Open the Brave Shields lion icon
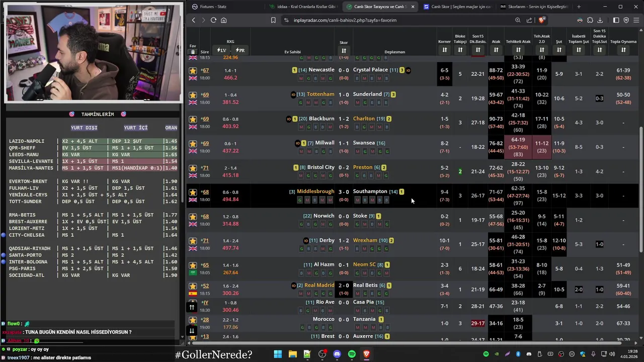 point(541,20)
